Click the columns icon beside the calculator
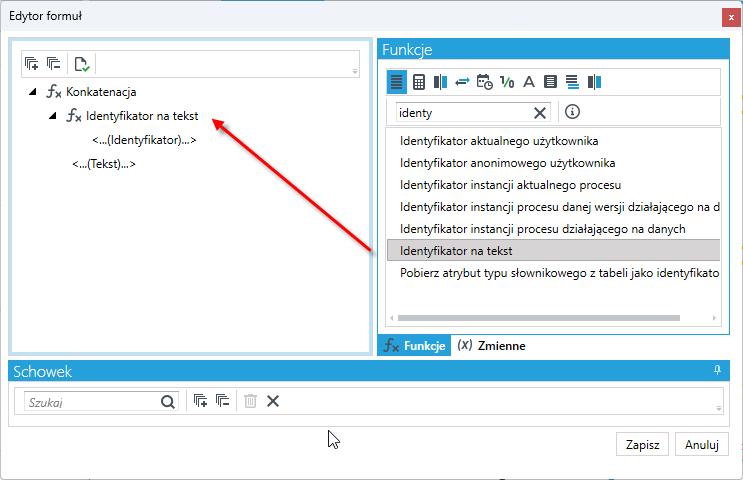Screen dimensions: 743x480 pos(440,82)
